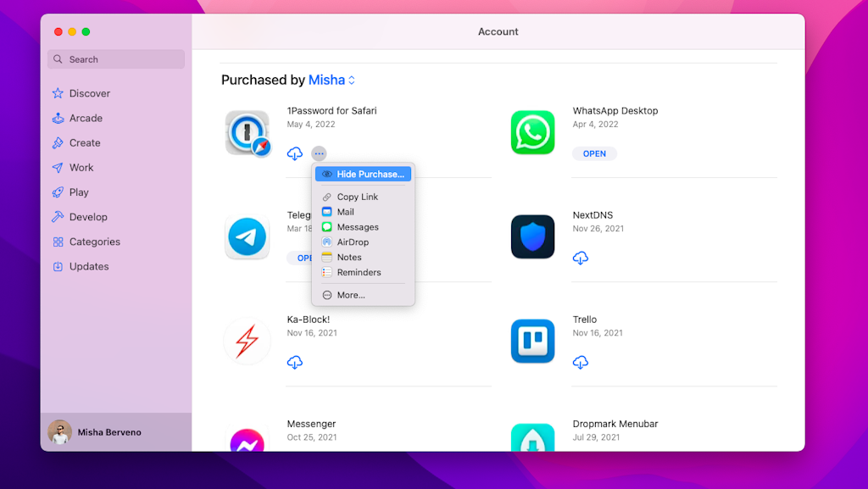Download Trello using its cloud icon
Image resolution: width=868 pixels, height=489 pixels.
click(581, 362)
